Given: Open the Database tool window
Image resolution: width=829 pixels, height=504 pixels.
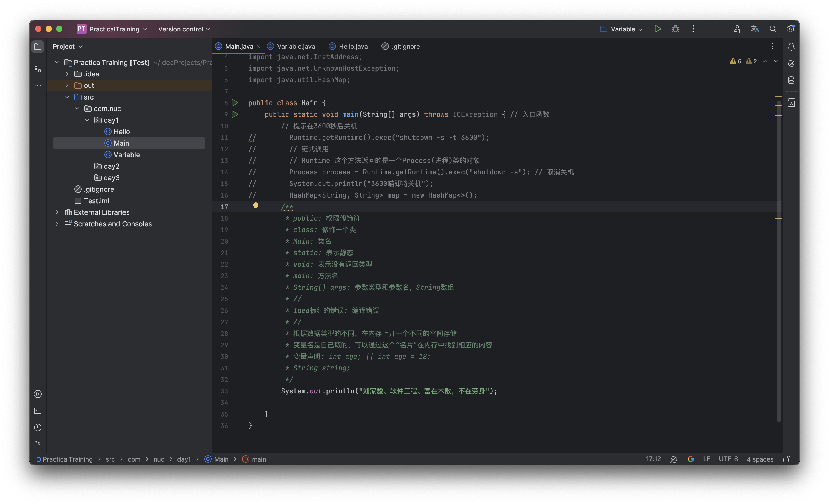Looking at the screenshot, I should click(791, 80).
